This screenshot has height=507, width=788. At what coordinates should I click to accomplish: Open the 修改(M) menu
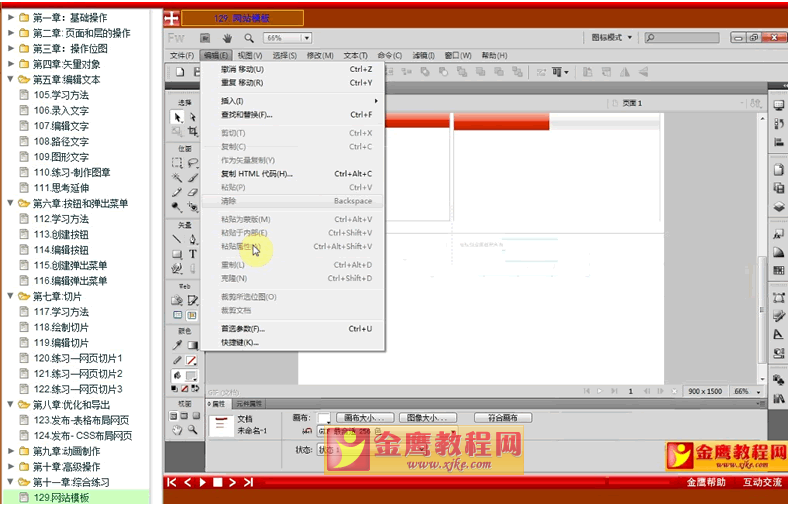pyautogui.click(x=320, y=55)
